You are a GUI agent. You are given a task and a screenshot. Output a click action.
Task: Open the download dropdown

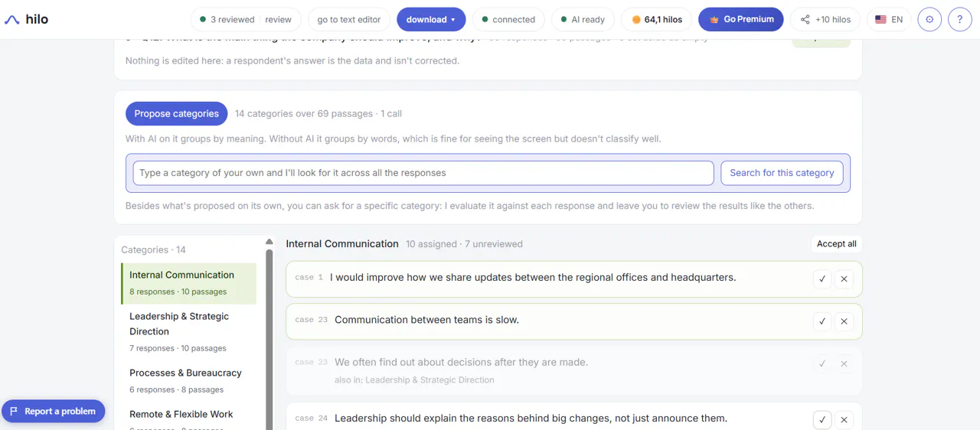[431, 20]
